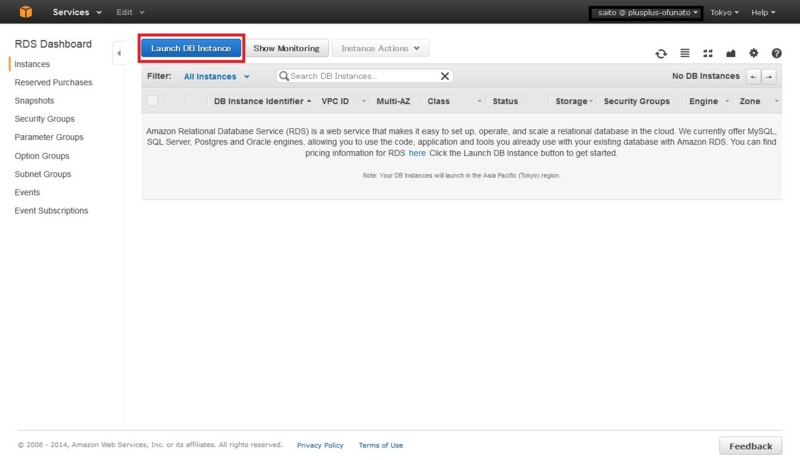This screenshot has width=800, height=460.
Task: Collapse the RDS sidebar panel
Action: point(119,53)
